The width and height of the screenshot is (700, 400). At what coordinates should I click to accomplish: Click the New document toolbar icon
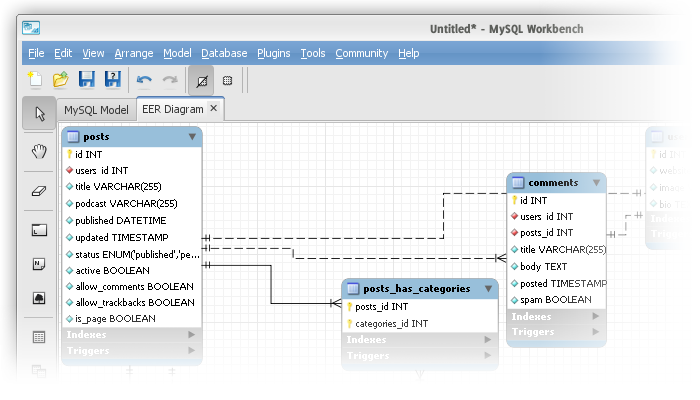(x=35, y=80)
